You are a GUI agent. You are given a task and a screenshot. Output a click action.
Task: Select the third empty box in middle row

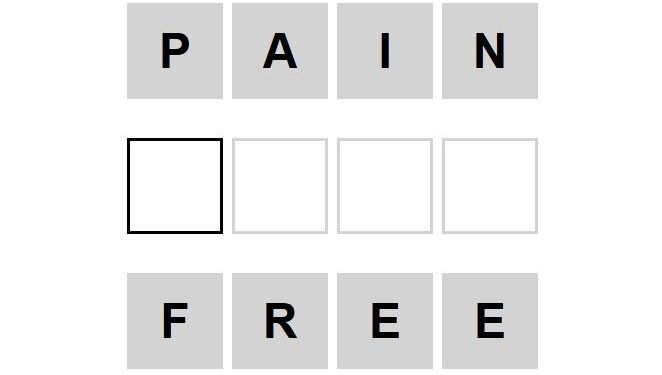385,186
